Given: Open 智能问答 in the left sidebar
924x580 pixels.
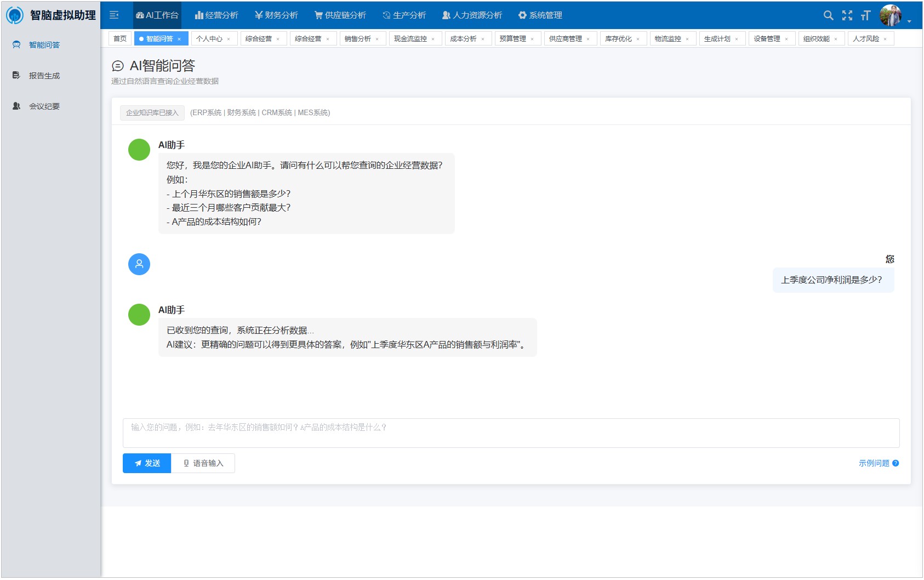Looking at the screenshot, I should (44, 45).
